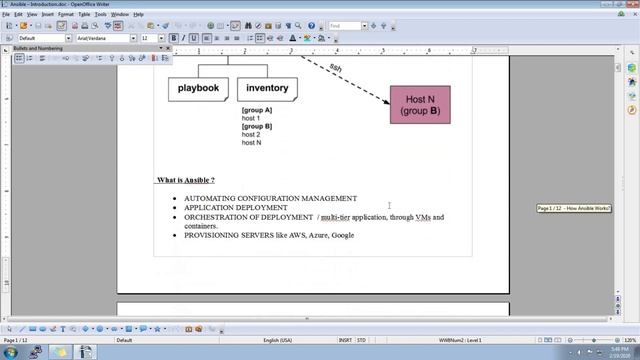Image resolution: width=640 pixels, height=360 pixels.
Task: Open the Font Name dropdown
Action: click(133, 38)
